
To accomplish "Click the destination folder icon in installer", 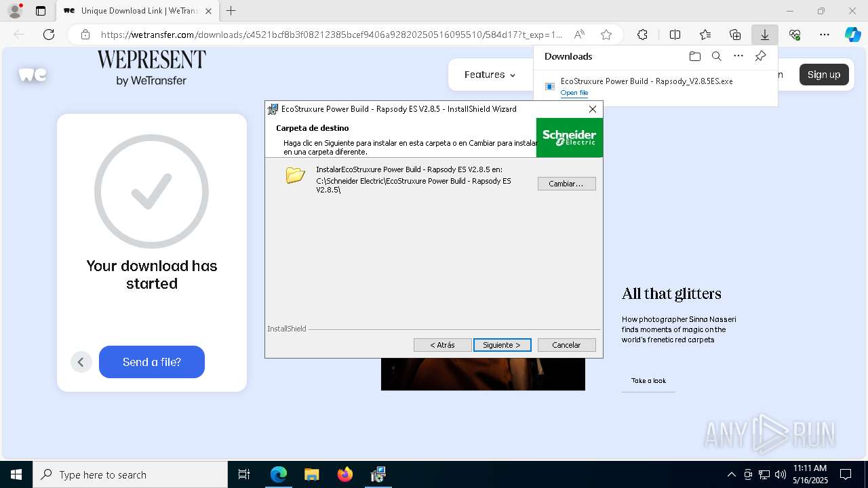I will (295, 175).
